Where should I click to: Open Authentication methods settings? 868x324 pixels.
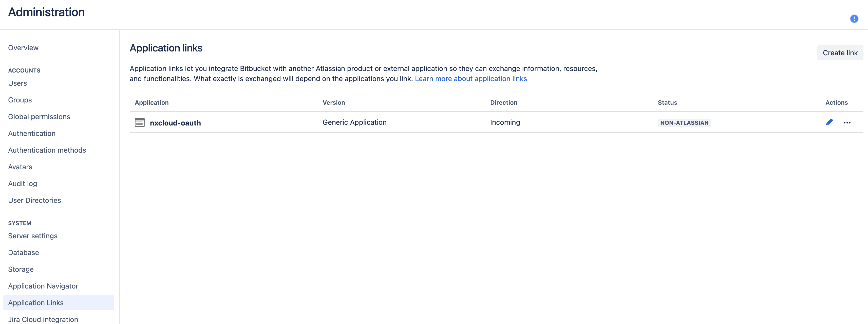coord(47,150)
